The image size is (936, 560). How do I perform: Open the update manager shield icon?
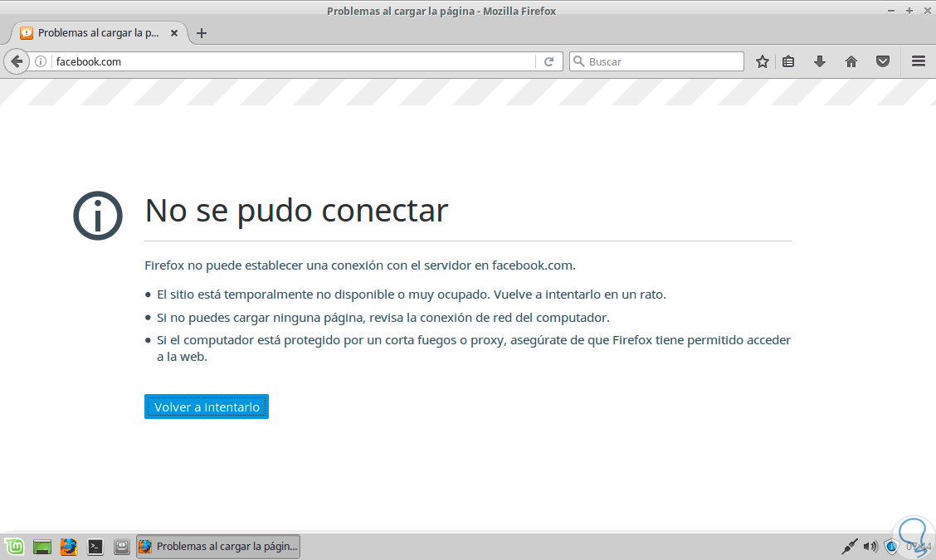[891, 546]
